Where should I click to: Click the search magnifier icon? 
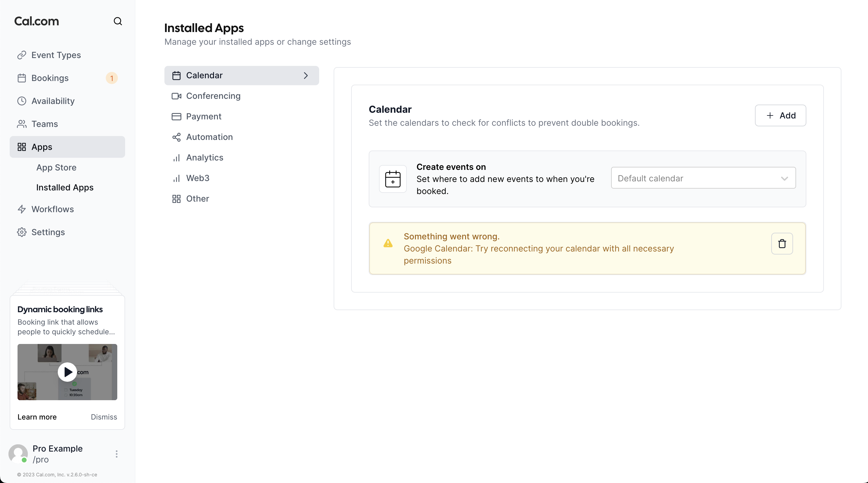(x=118, y=21)
